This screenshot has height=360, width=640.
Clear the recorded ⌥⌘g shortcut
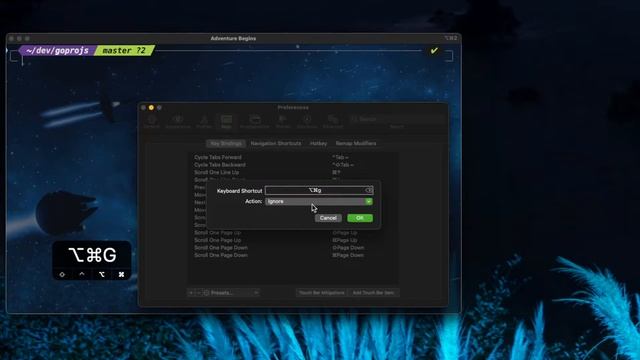pyautogui.click(x=369, y=190)
